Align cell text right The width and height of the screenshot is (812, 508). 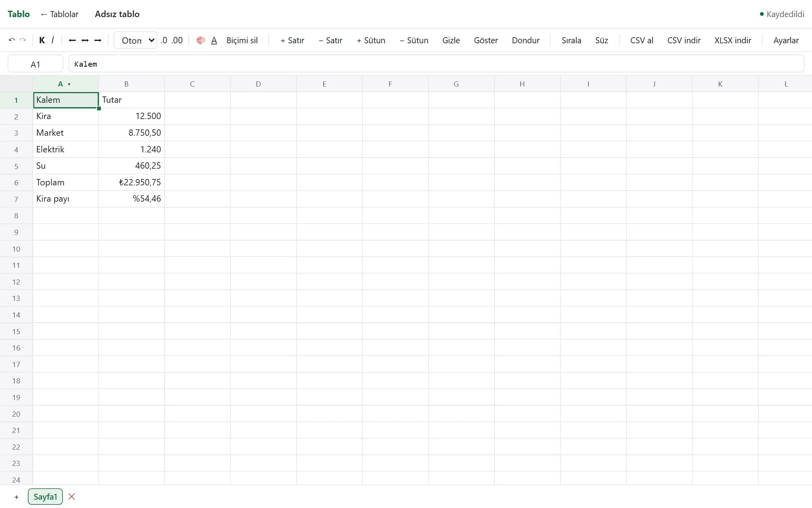tap(98, 40)
